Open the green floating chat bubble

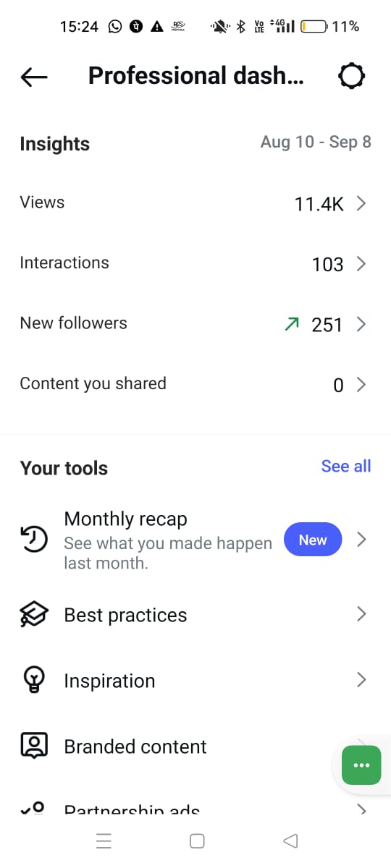coord(361,765)
